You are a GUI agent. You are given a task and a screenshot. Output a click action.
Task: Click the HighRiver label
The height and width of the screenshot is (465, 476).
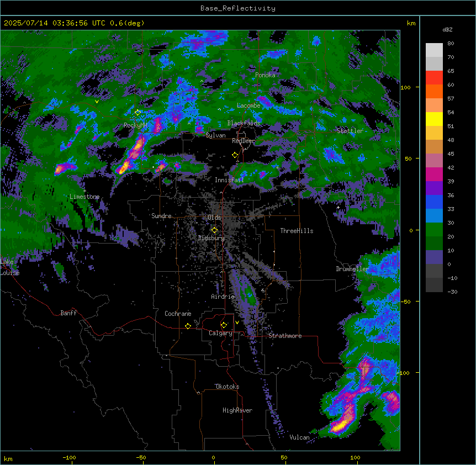pyautogui.click(x=237, y=410)
